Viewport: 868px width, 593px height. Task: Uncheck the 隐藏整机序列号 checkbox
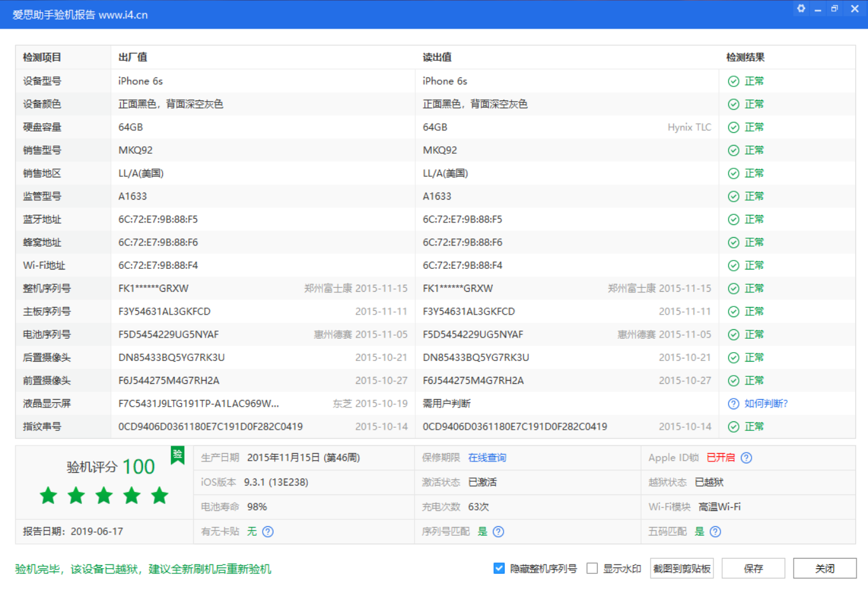[499, 568]
